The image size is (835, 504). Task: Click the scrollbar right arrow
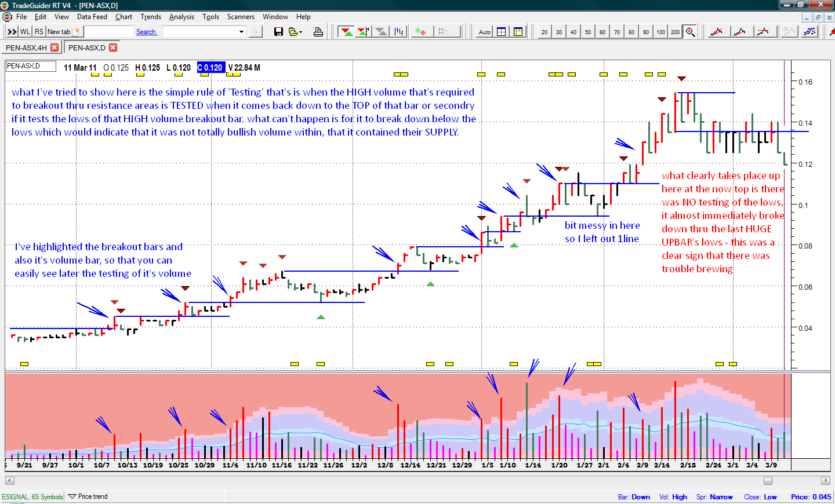[826, 481]
